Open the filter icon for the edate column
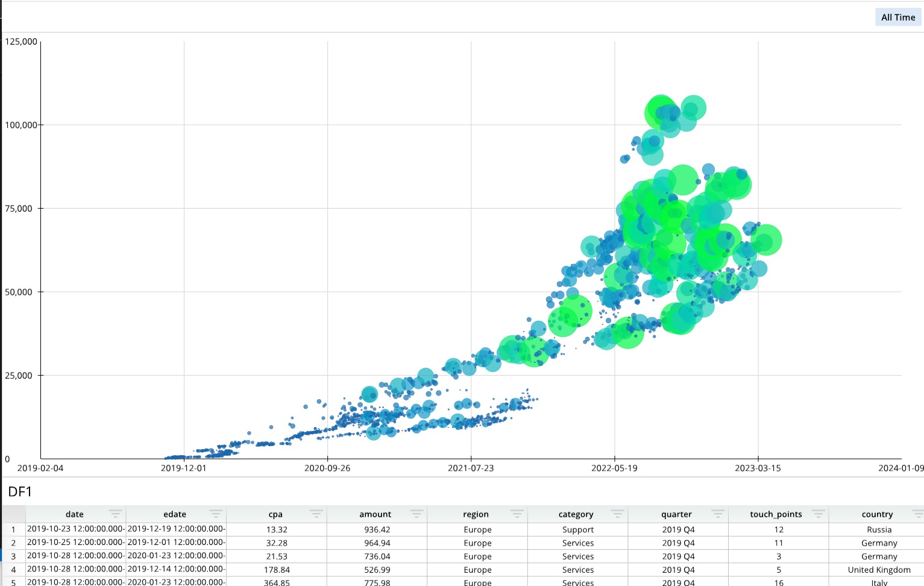Image resolution: width=924 pixels, height=586 pixels. click(x=216, y=514)
